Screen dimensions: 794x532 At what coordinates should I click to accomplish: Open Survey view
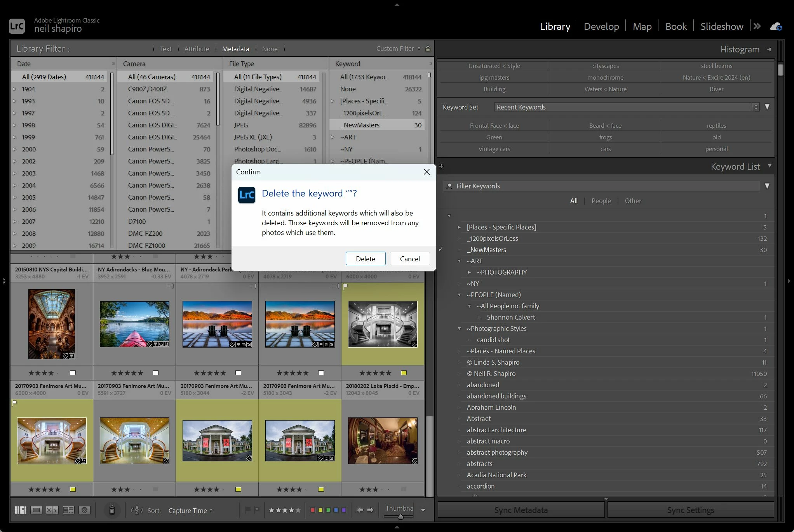(68, 510)
